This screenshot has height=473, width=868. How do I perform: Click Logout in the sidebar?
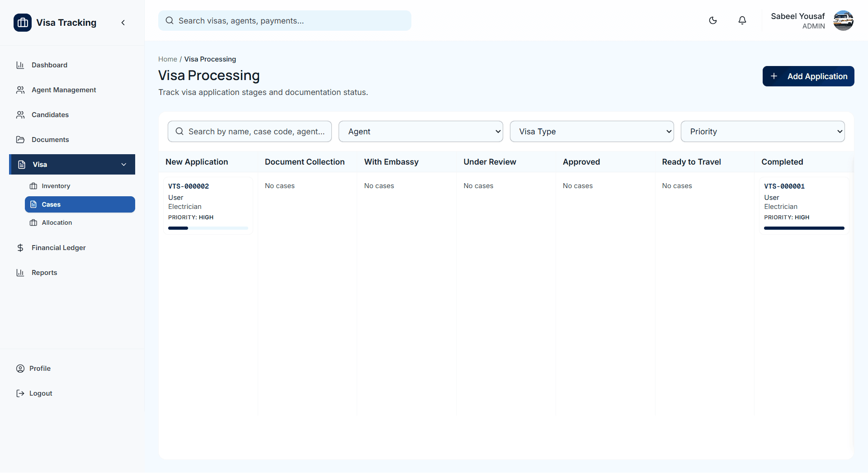tap(72, 393)
